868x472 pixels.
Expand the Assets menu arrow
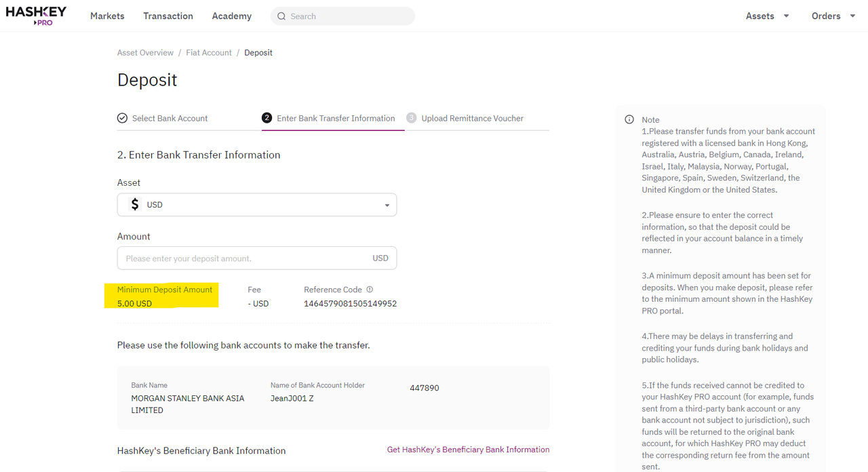[x=787, y=16]
